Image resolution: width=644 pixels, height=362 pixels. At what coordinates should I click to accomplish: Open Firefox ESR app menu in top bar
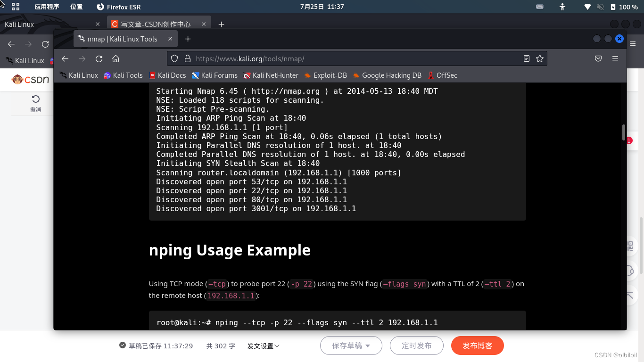point(118,7)
